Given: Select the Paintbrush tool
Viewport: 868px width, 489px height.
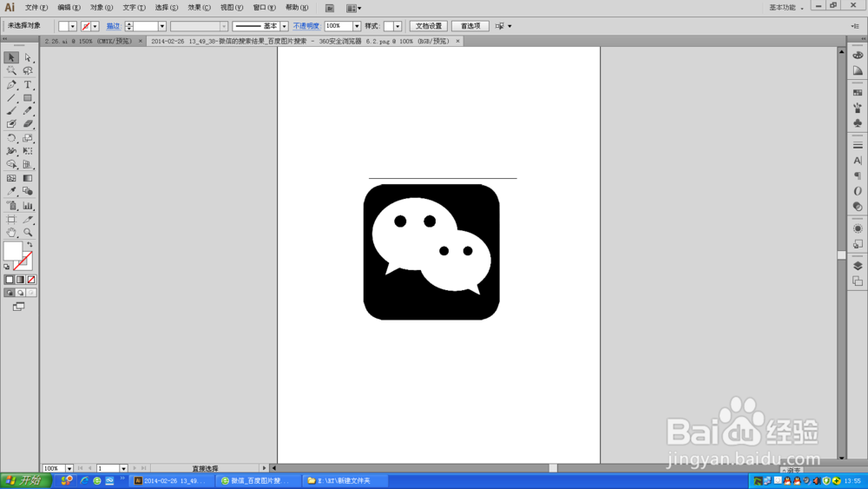Looking at the screenshot, I should [x=11, y=111].
